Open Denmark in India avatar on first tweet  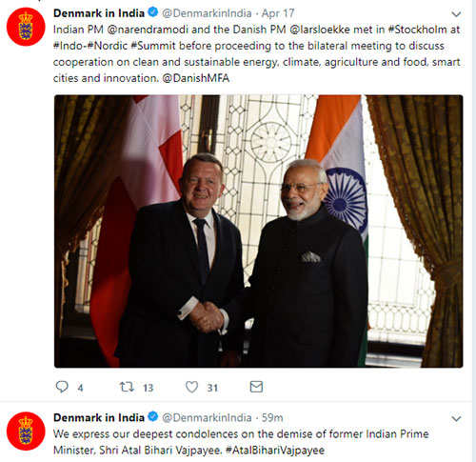coord(26,27)
